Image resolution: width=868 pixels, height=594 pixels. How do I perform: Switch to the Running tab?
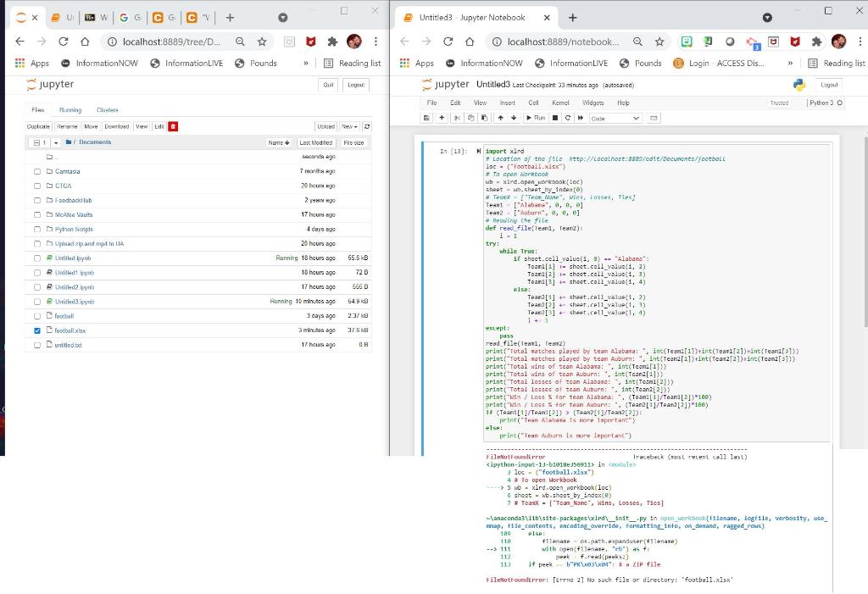(x=70, y=110)
